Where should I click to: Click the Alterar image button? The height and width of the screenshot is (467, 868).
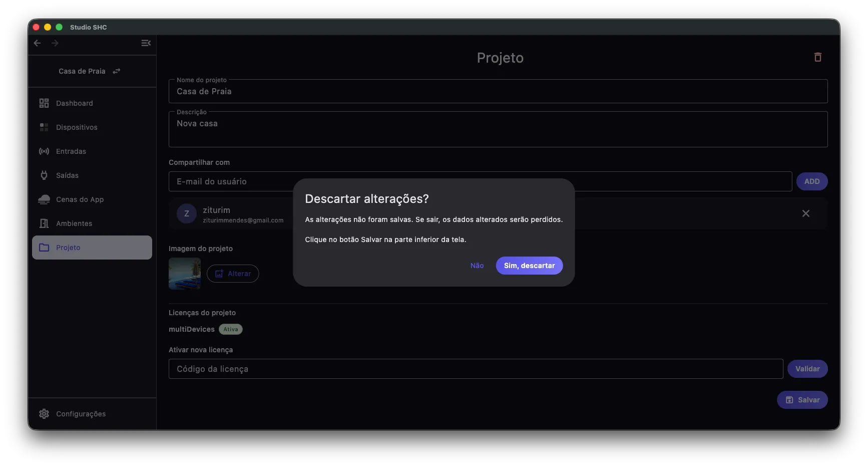coord(233,274)
